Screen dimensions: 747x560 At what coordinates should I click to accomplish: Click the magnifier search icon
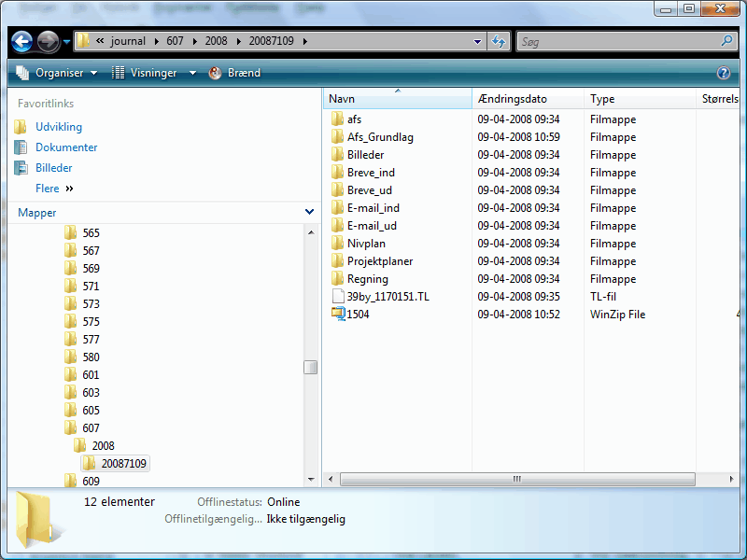click(726, 41)
